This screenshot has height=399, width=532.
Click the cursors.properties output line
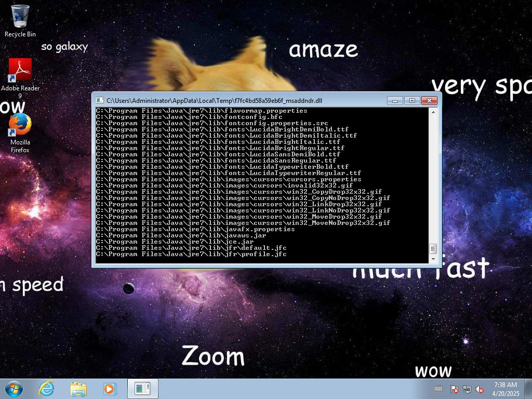[x=229, y=179]
